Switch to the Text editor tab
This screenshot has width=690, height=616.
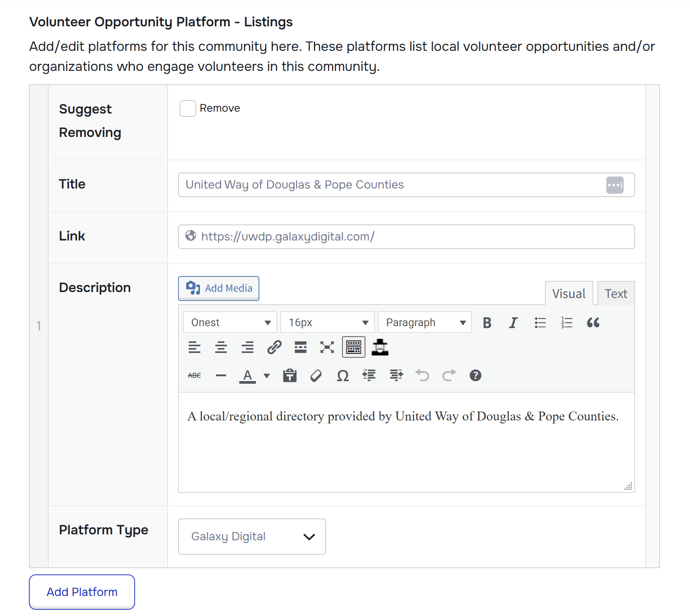616,294
